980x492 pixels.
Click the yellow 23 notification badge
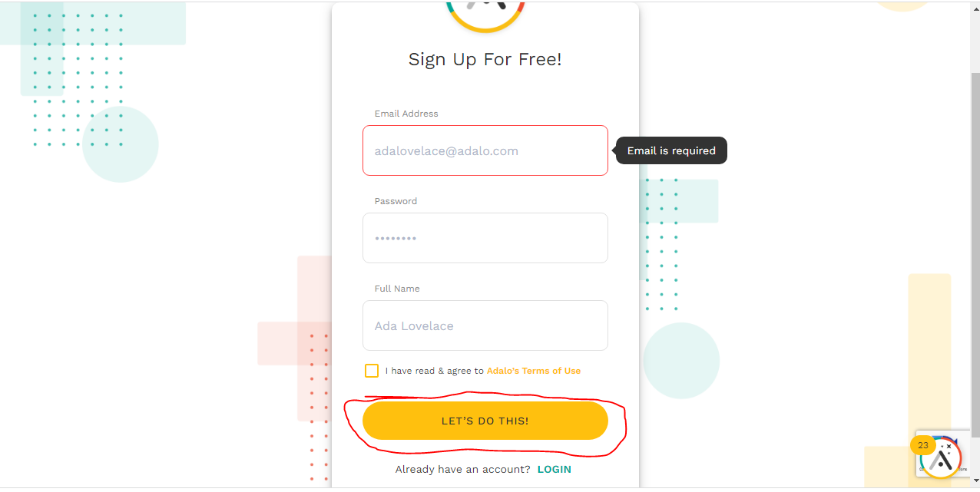click(922, 445)
